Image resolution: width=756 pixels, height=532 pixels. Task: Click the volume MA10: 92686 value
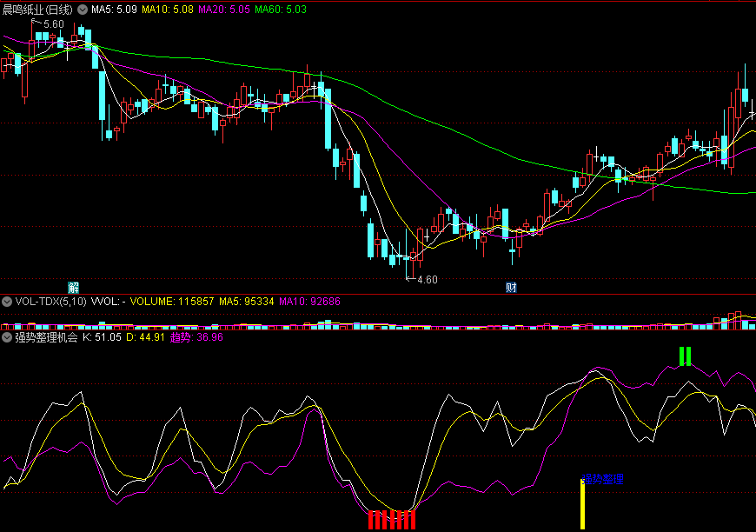pyautogui.click(x=309, y=302)
